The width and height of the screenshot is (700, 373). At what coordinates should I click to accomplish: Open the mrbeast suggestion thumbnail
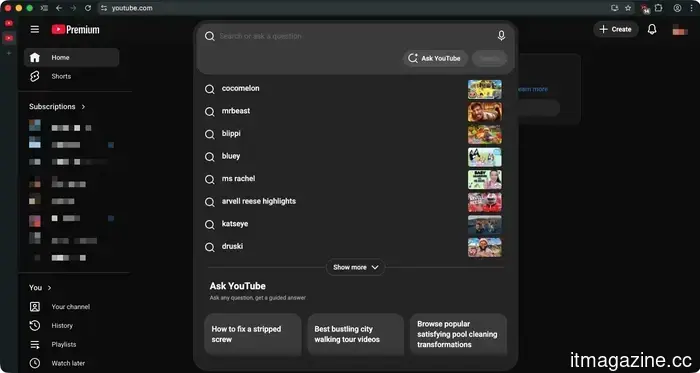[x=485, y=112]
